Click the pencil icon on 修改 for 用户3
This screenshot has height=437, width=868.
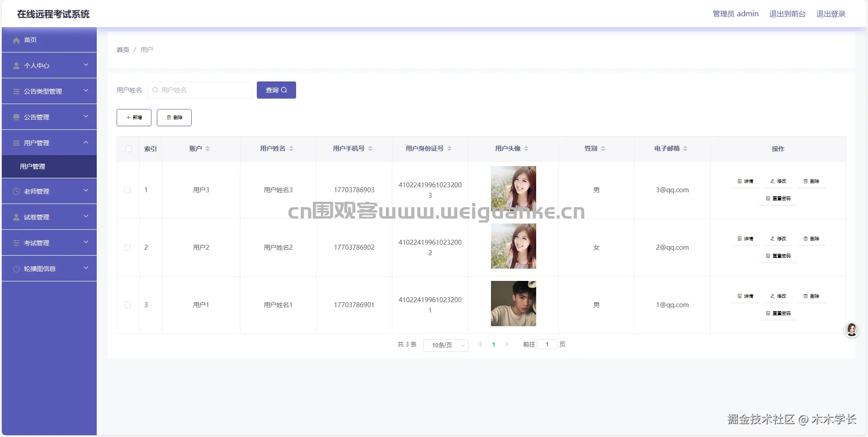(772, 181)
